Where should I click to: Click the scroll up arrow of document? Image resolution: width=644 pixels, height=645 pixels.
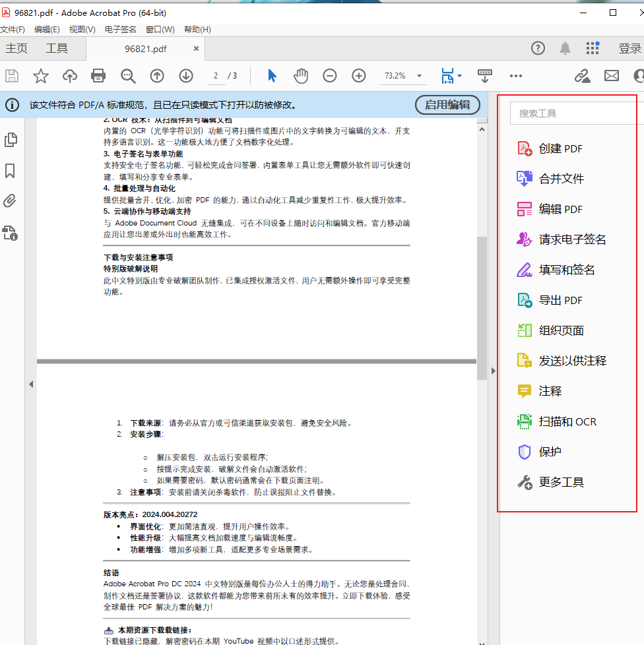point(482,129)
